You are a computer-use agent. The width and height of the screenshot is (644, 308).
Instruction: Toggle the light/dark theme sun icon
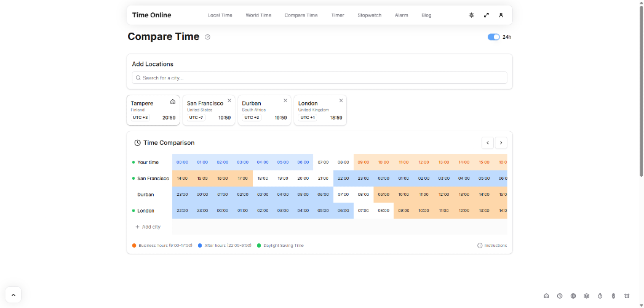click(x=471, y=15)
